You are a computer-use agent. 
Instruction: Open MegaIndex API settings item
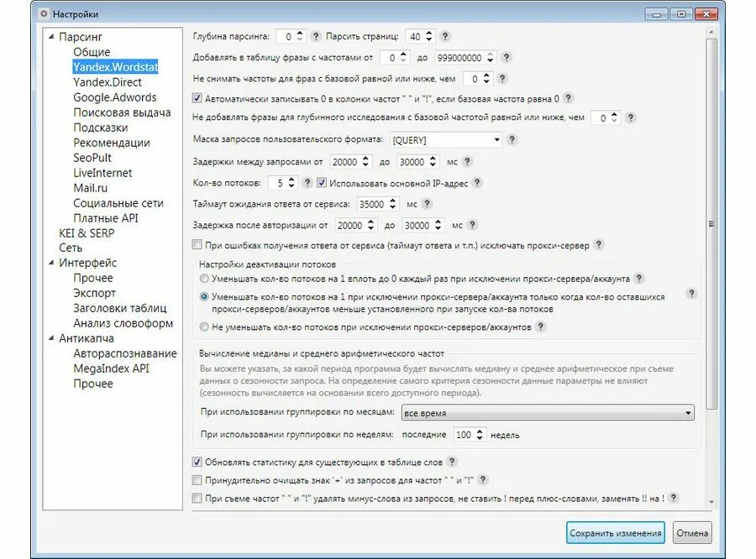(111, 368)
